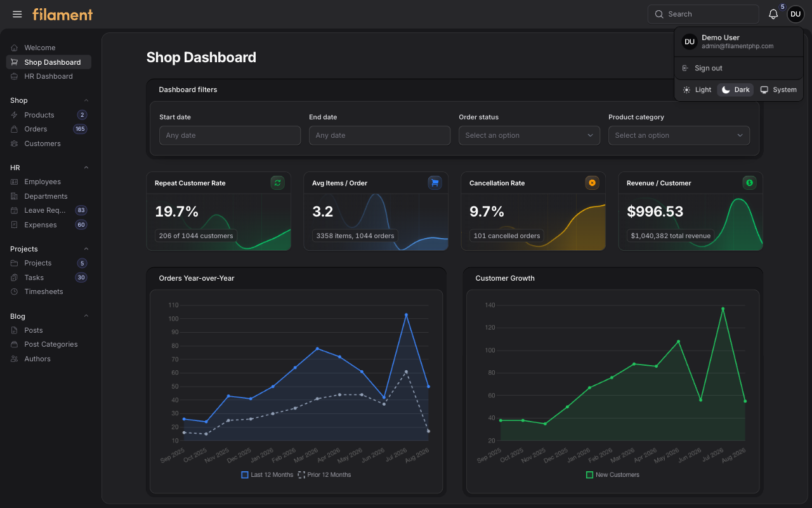This screenshot has height=508, width=812.
Task: Select the Dark theme option
Action: coord(735,90)
